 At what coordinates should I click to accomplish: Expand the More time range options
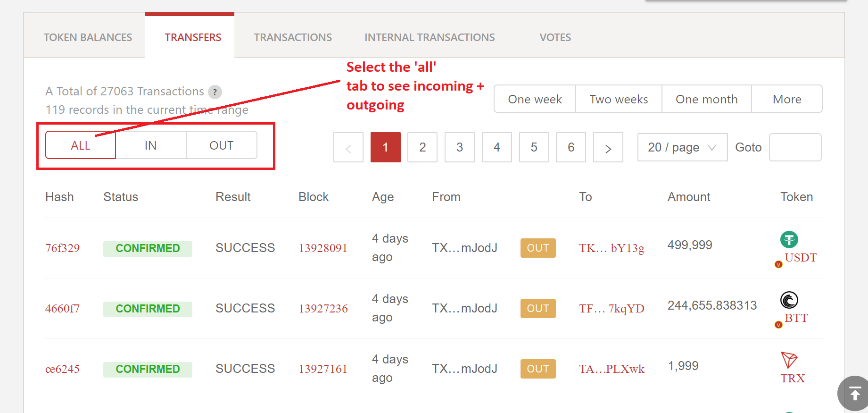click(x=786, y=99)
